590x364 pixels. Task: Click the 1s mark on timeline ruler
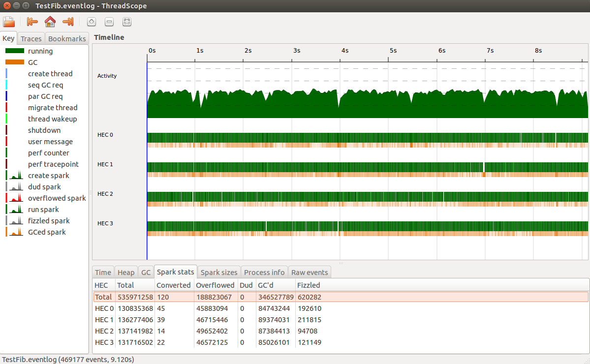pos(199,50)
